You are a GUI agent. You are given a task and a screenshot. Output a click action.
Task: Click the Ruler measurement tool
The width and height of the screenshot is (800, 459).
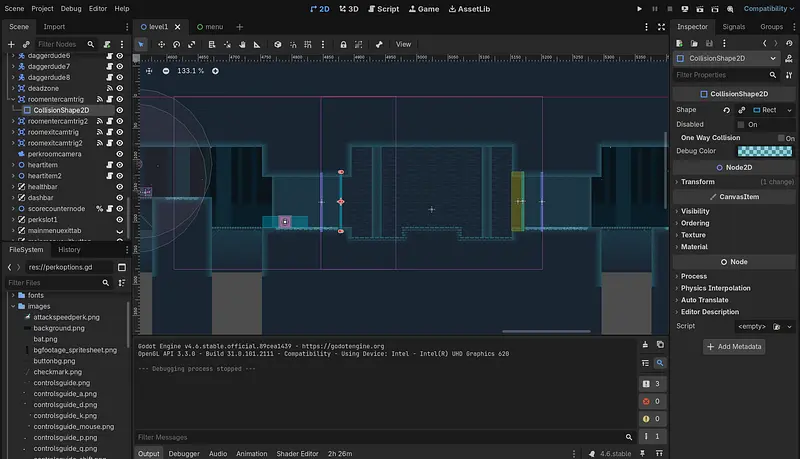[257, 44]
